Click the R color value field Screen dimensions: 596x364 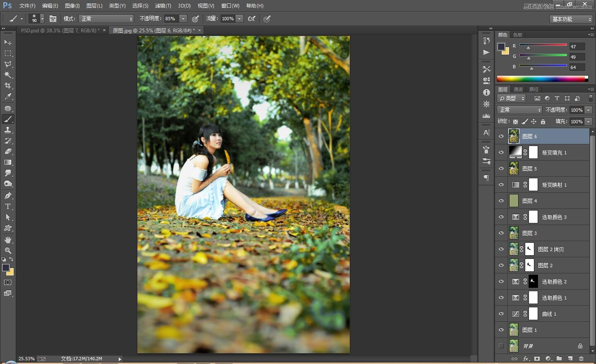click(x=577, y=47)
